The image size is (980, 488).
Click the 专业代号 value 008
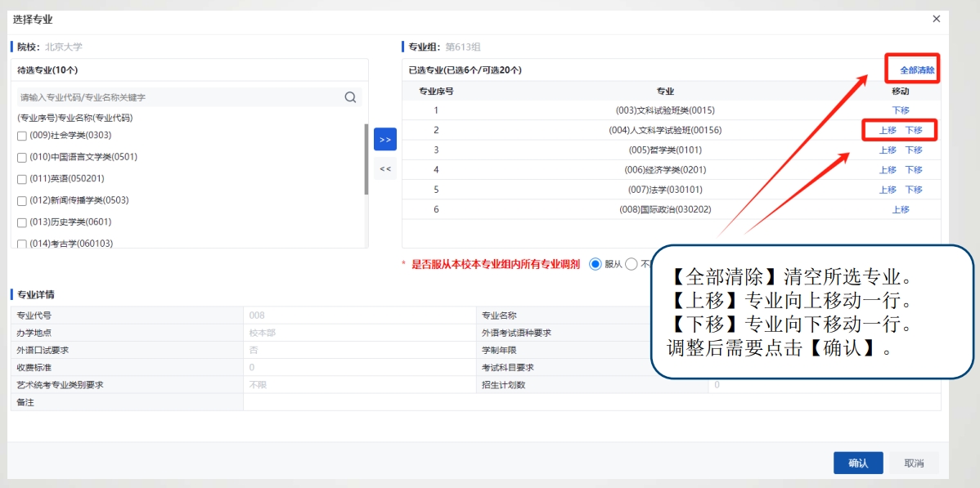coord(256,316)
